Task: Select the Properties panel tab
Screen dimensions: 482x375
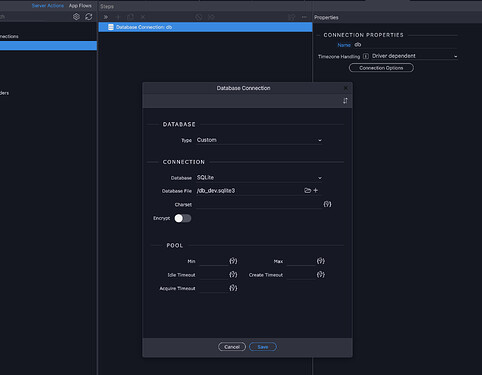Action: [326, 17]
